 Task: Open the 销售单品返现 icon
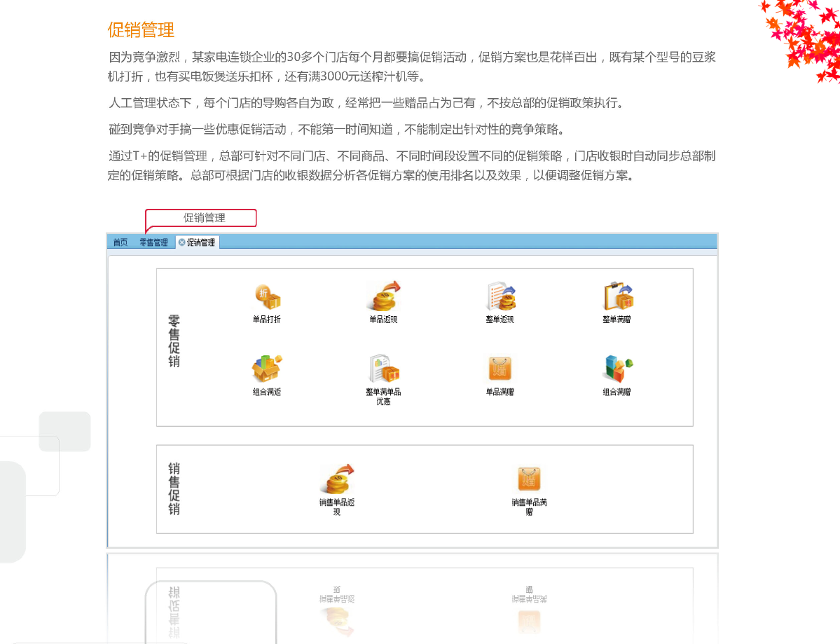(337, 481)
